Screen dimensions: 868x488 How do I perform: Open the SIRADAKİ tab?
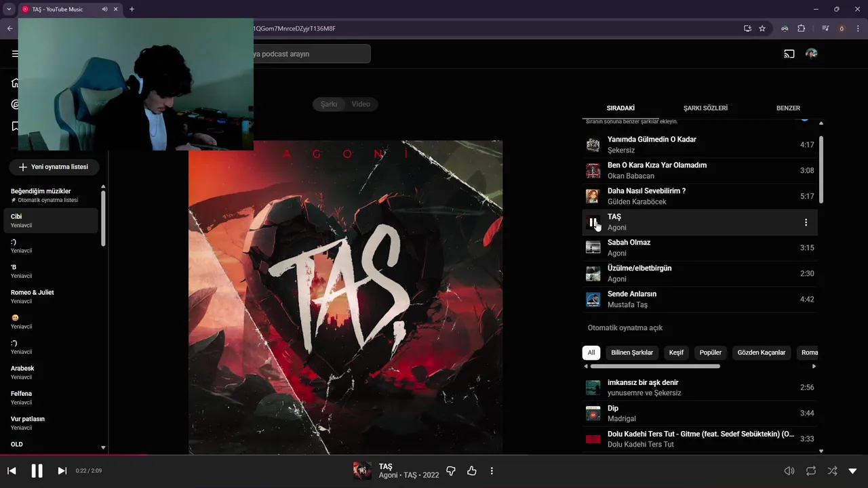click(620, 108)
